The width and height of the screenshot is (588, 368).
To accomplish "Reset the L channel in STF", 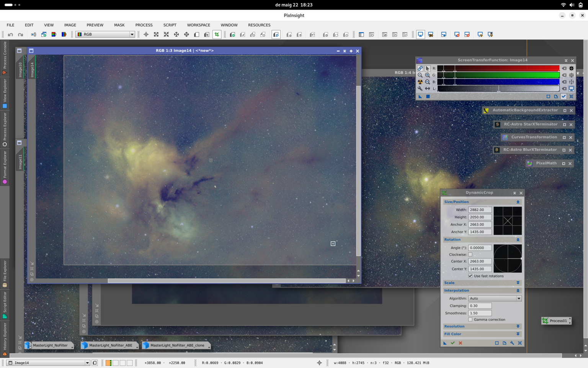I will point(564,89).
